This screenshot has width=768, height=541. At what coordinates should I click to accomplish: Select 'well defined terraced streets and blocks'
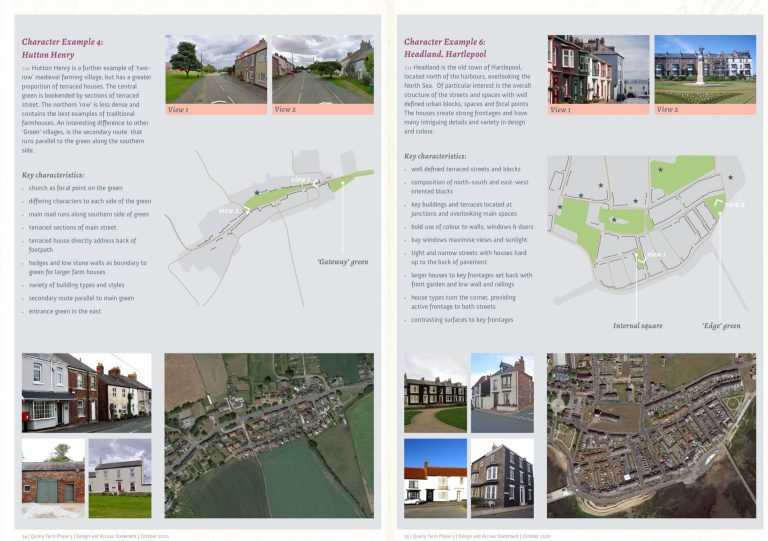pos(466,169)
